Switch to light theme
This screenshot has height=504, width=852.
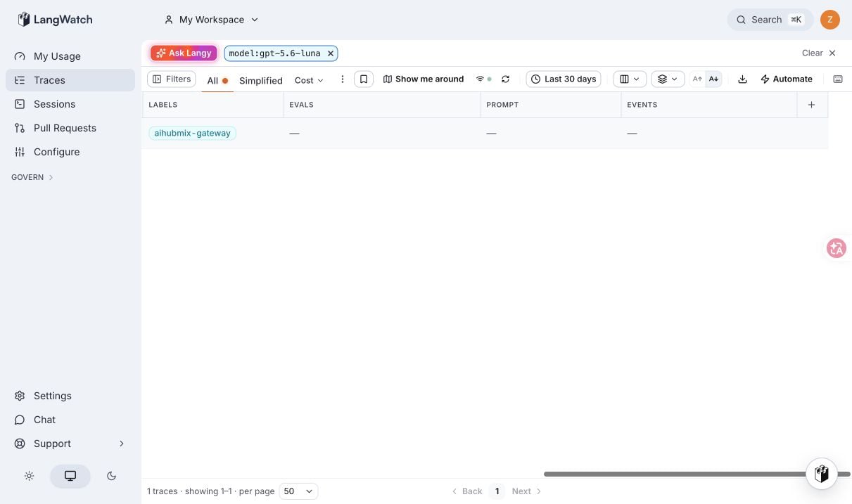[x=29, y=476]
